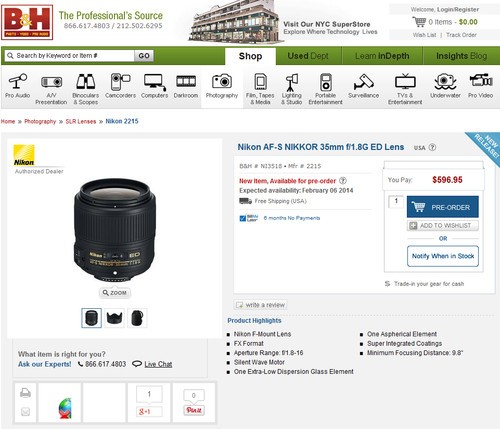Click the Silent Wave Motor highlight
Screen dimensions: 500x429
(x=259, y=362)
